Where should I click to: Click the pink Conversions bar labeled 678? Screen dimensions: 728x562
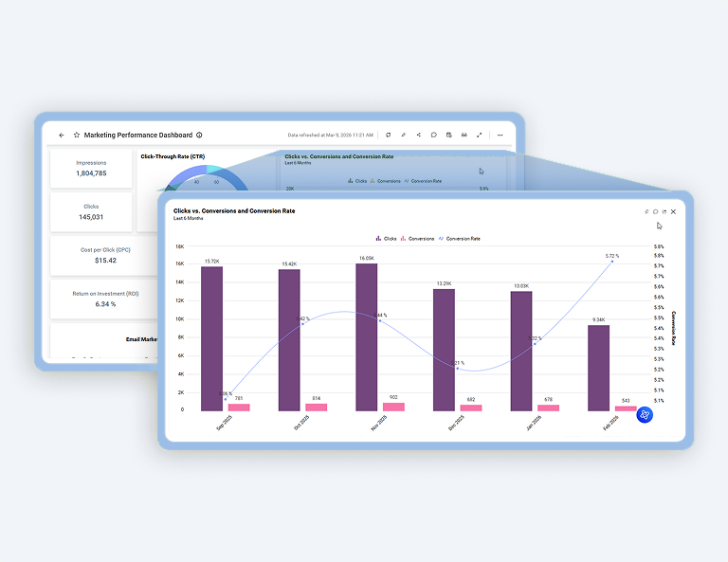click(x=548, y=408)
